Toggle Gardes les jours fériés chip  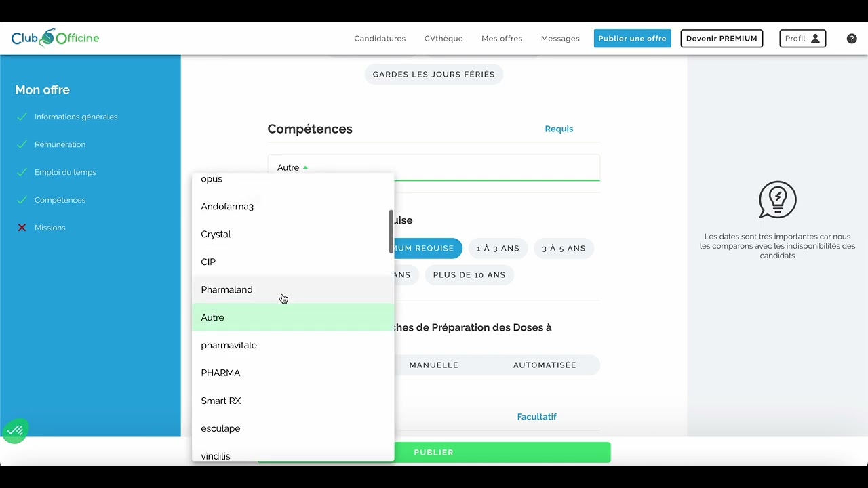click(434, 75)
